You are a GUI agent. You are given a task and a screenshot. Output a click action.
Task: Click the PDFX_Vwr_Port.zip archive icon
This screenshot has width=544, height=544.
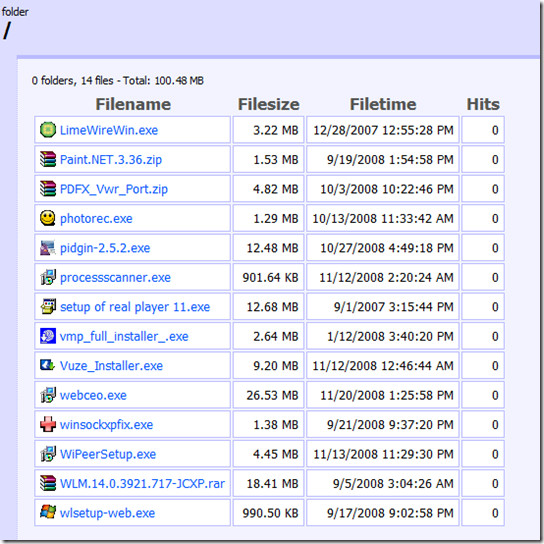[48, 189]
